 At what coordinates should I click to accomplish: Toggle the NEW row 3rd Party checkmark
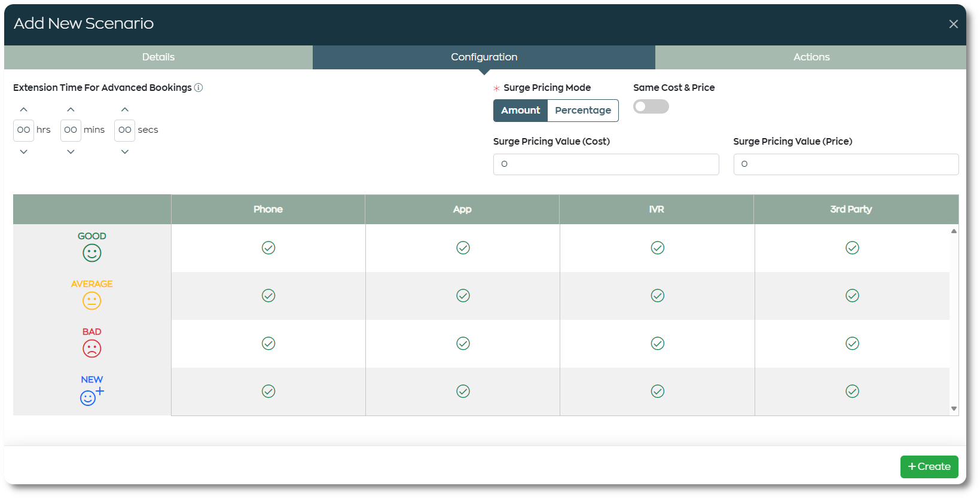(x=852, y=391)
